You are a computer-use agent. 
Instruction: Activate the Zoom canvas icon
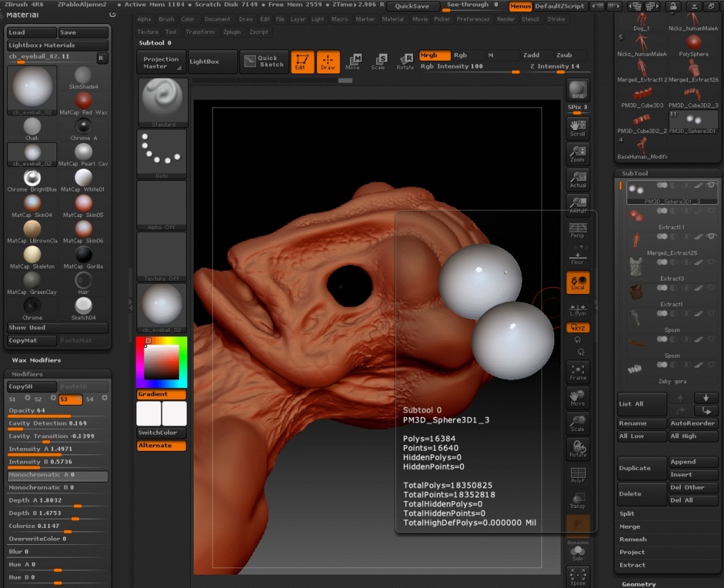[x=578, y=153]
